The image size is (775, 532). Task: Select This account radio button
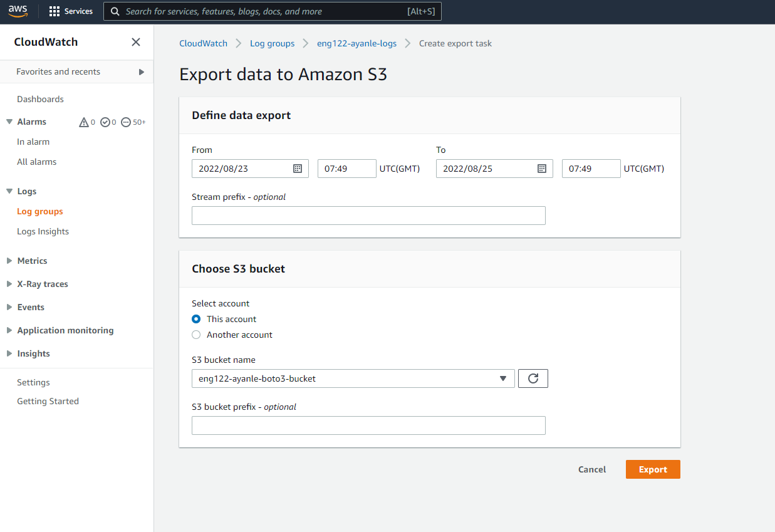(196, 319)
